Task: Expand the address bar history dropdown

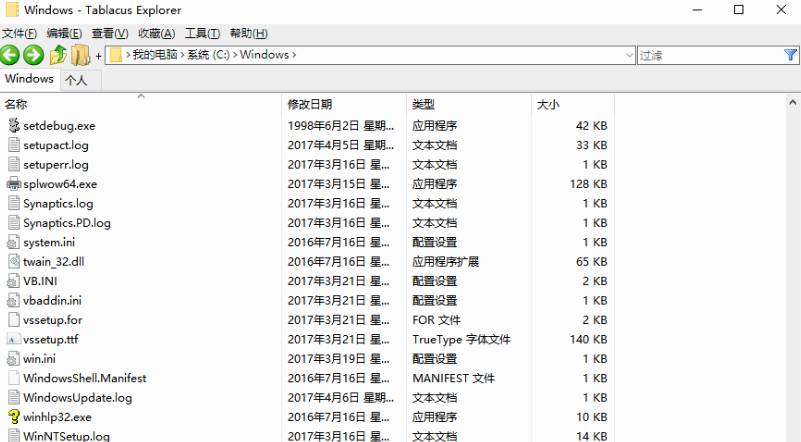Action: 629,55
